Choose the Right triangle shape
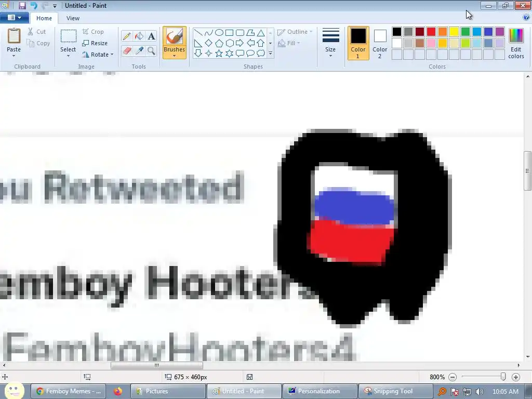Image resolution: width=532 pixels, height=399 pixels. [x=198, y=43]
